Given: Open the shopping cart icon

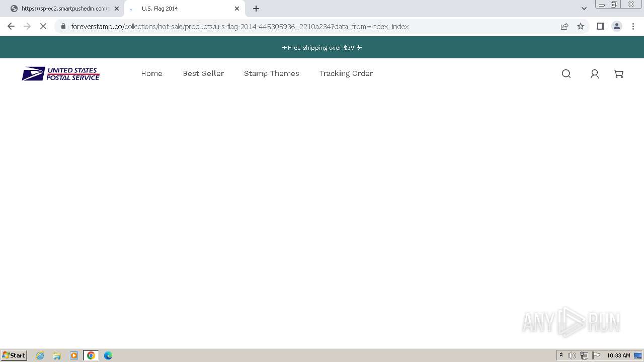Looking at the screenshot, I should [x=619, y=74].
